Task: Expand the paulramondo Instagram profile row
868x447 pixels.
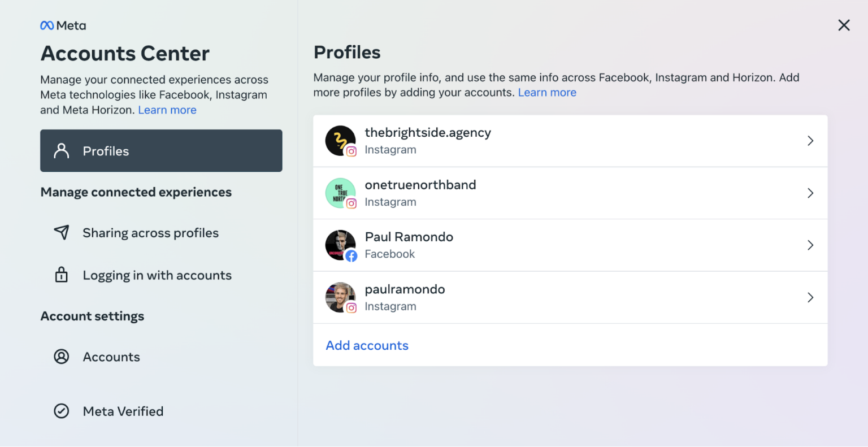Action: (x=810, y=297)
